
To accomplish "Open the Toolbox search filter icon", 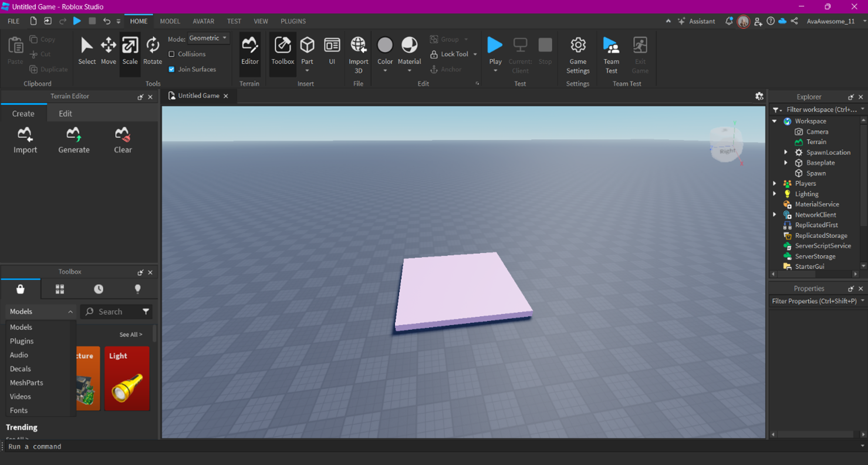I will 146,312.
